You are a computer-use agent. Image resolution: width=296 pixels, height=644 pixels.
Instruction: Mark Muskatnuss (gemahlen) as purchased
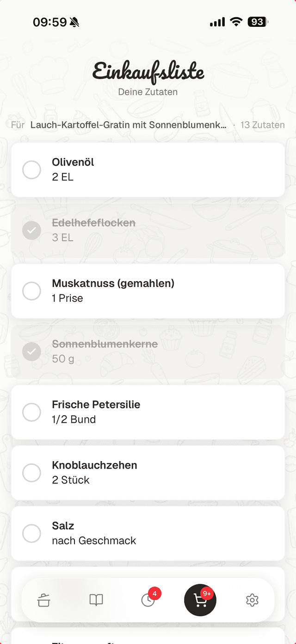click(31, 291)
